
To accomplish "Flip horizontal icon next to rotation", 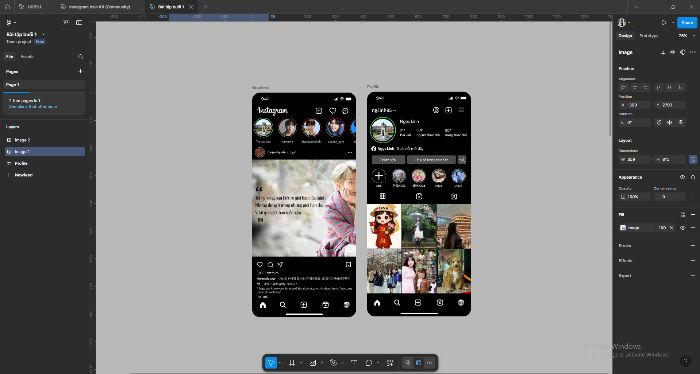I will coord(670,122).
